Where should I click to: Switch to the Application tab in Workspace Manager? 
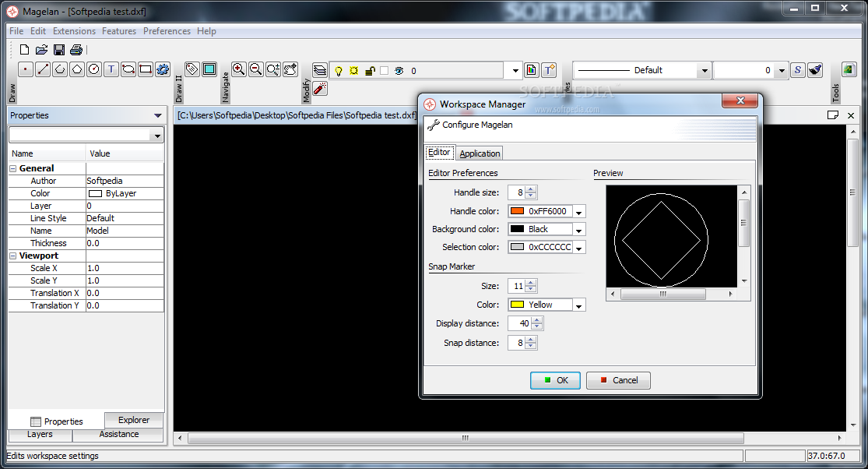(480, 153)
